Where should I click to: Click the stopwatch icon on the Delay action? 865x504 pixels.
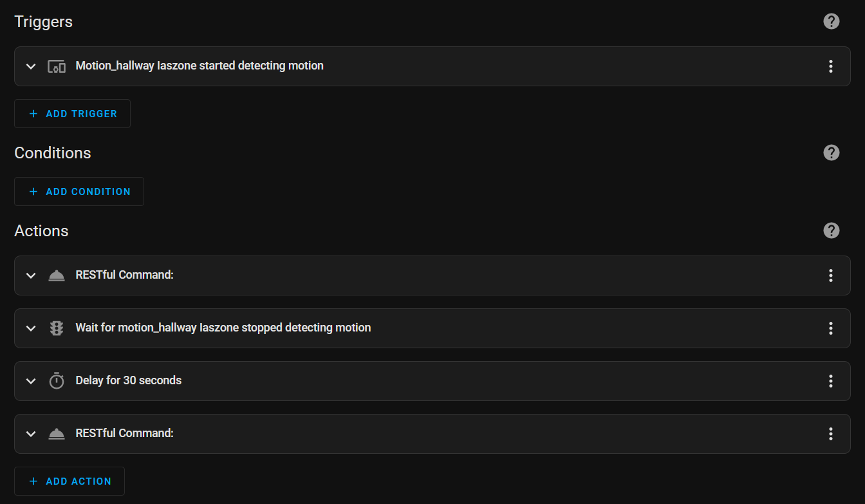[57, 381]
